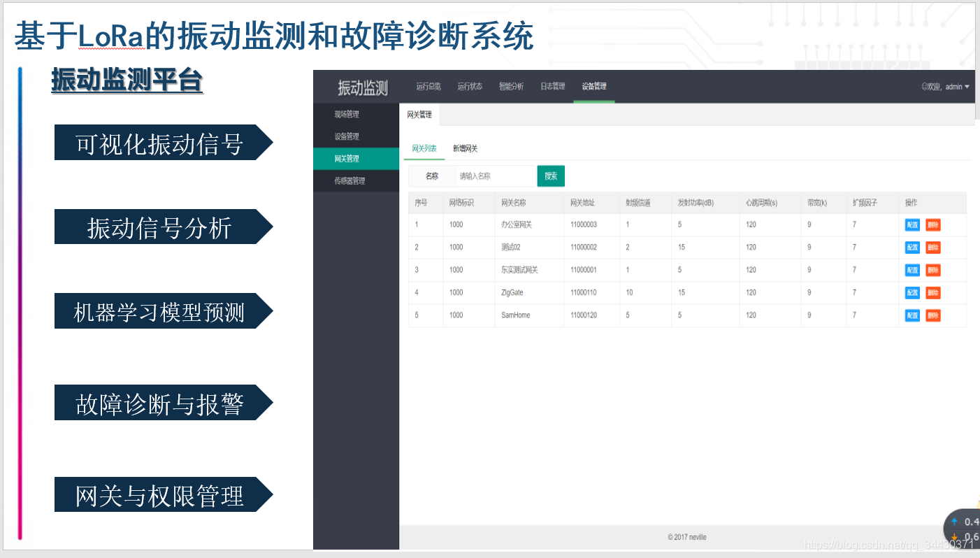Click the © 2017 neville footer
The image size is (980, 558).
[x=686, y=537]
